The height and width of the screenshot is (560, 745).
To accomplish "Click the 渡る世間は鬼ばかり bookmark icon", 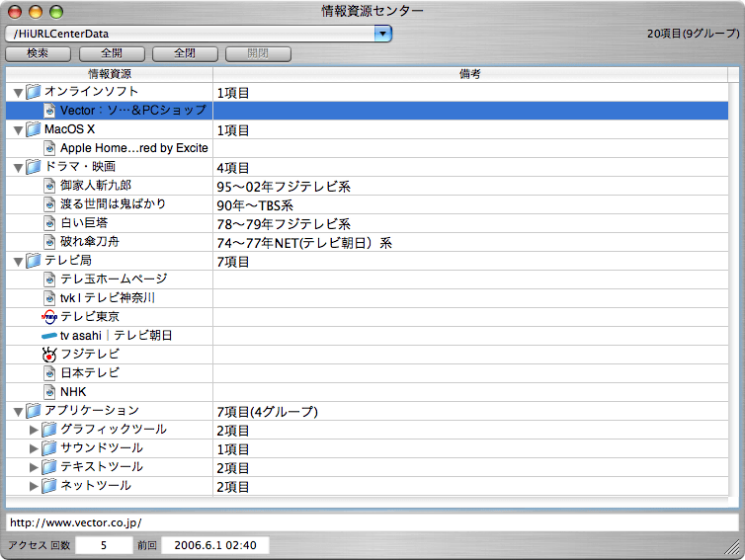I will coord(49,204).
